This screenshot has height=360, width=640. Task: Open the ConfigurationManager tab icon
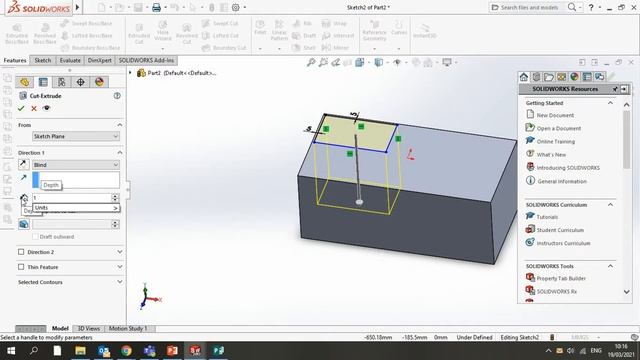point(62,82)
